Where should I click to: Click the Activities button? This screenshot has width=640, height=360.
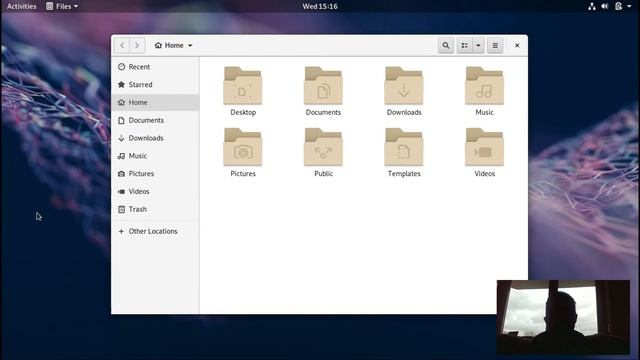[x=22, y=6]
